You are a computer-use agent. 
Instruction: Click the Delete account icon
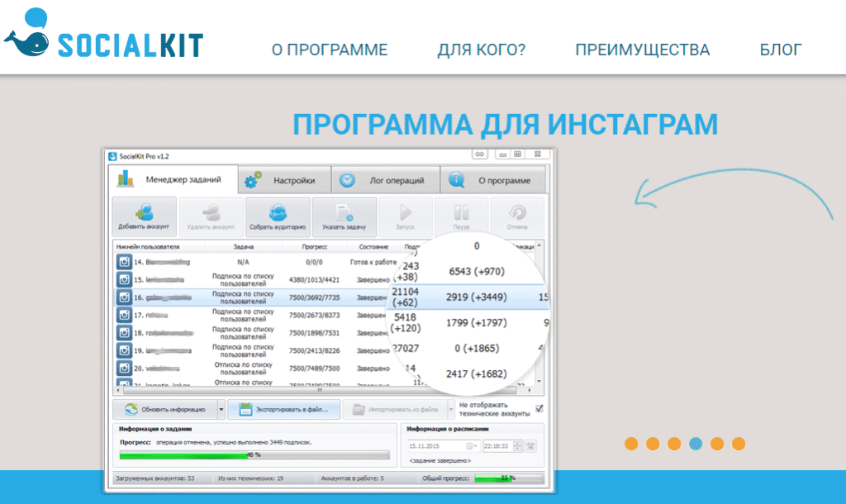click(x=211, y=212)
